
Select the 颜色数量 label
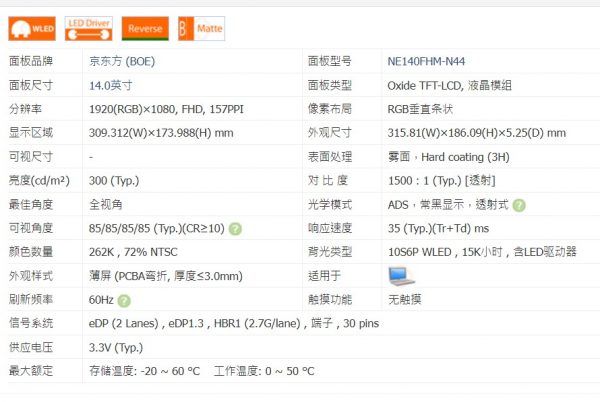point(31,252)
